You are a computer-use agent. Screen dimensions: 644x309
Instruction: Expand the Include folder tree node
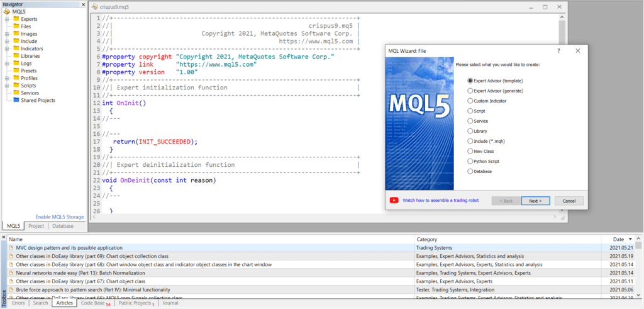(6, 41)
